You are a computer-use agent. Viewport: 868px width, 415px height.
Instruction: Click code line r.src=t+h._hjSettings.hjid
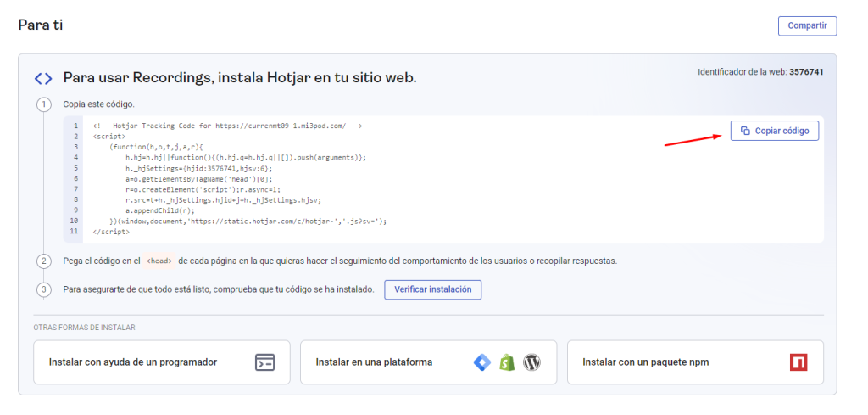click(x=224, y=200)
